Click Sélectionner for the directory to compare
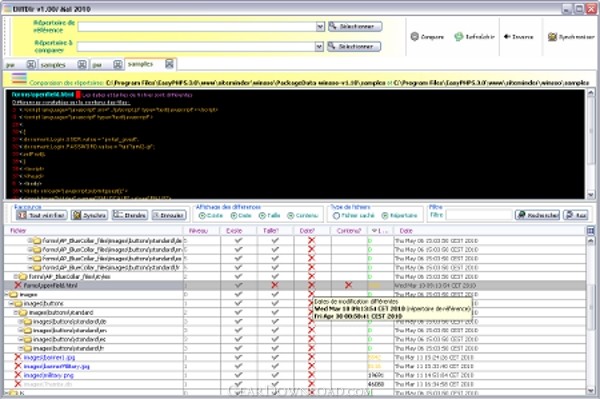The width and height of the screenshot is (600, 399). click(354, 46)
